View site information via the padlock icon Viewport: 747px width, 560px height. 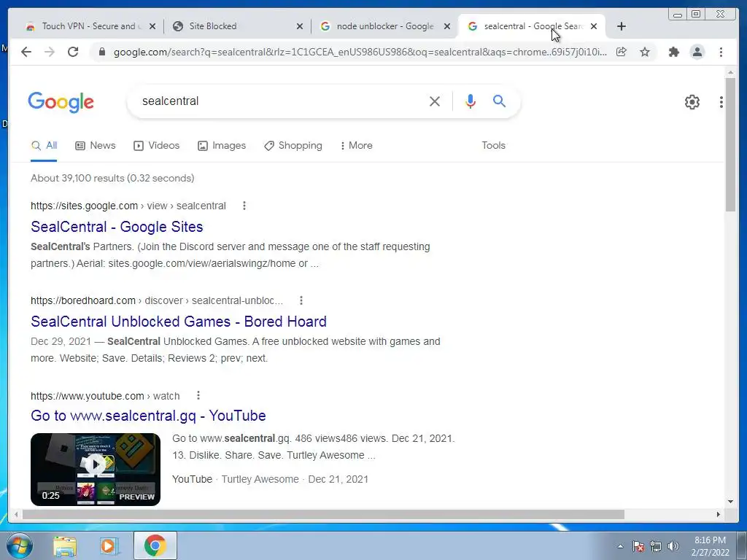101,52
